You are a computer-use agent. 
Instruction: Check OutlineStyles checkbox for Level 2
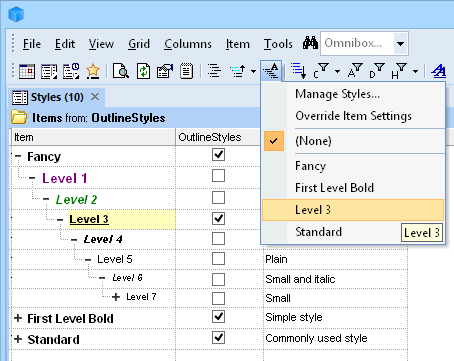click(x=218, y=198)
